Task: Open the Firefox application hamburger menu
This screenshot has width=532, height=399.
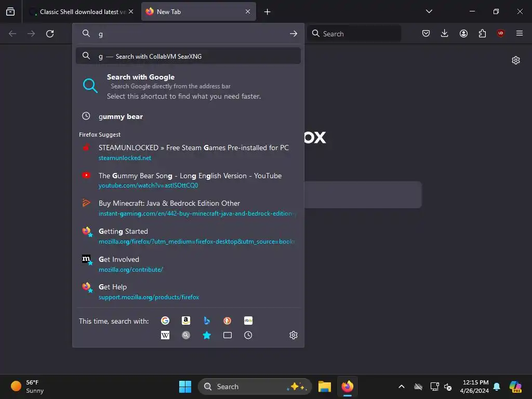Action: (519, 33)
